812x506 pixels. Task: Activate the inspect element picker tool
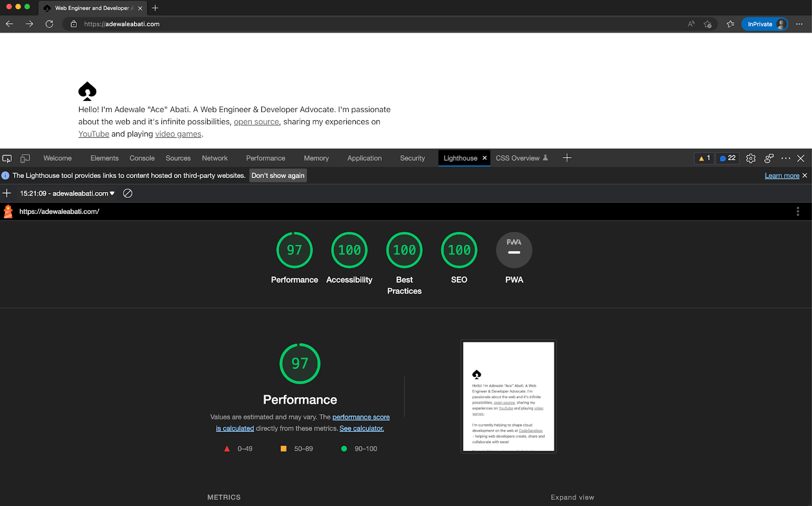[7, 158]
